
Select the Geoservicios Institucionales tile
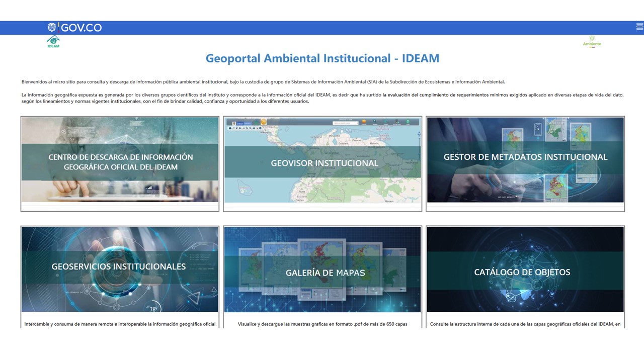pyautogui.click(x=120, y=266)
